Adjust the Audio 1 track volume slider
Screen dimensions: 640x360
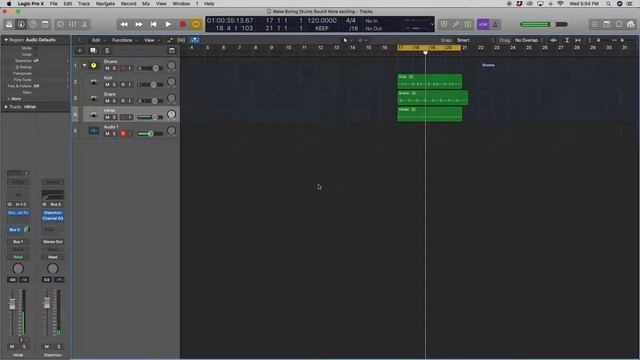(150, 133)
